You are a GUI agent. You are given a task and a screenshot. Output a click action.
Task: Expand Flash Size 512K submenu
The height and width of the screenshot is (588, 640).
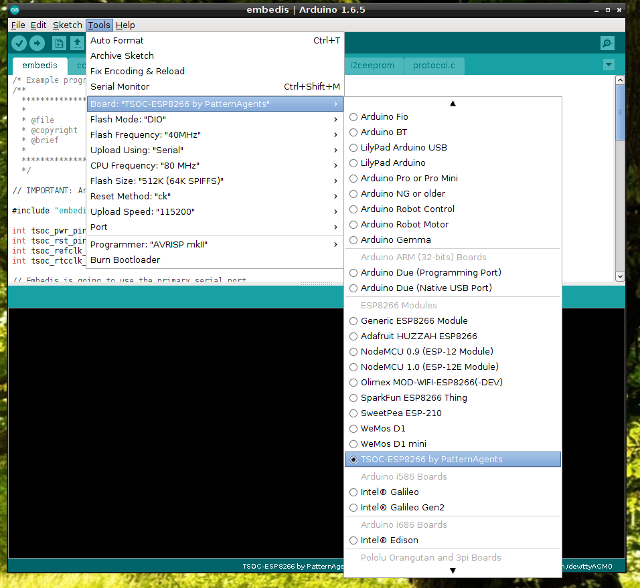click(x=215, y=181)
